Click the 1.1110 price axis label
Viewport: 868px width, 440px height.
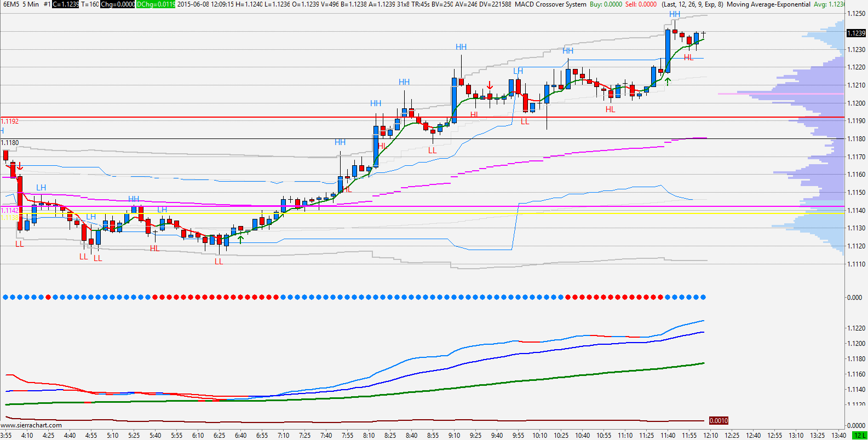coord(856,264)
